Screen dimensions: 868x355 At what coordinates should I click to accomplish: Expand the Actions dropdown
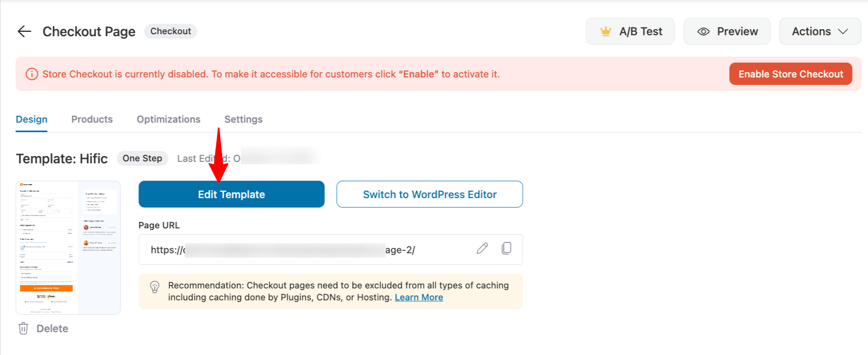coord(819,31)
